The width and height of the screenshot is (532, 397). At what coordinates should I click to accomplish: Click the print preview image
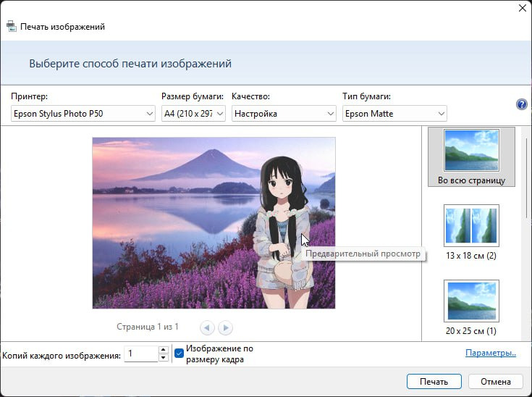[x=214, y=222]
